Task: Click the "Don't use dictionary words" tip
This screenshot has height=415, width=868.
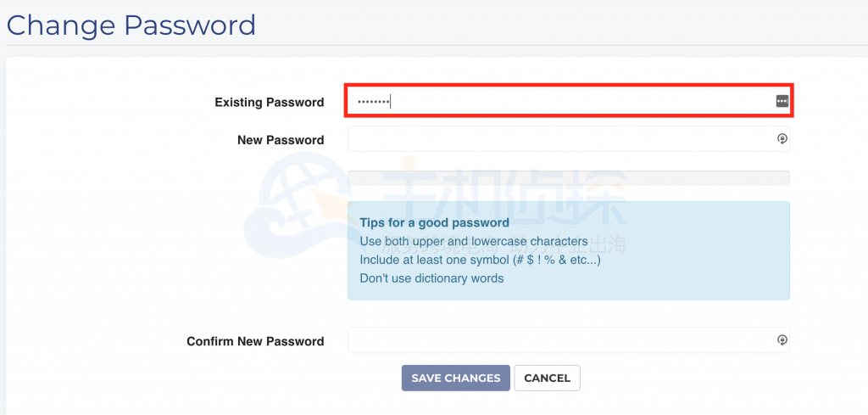Action: 431,278
